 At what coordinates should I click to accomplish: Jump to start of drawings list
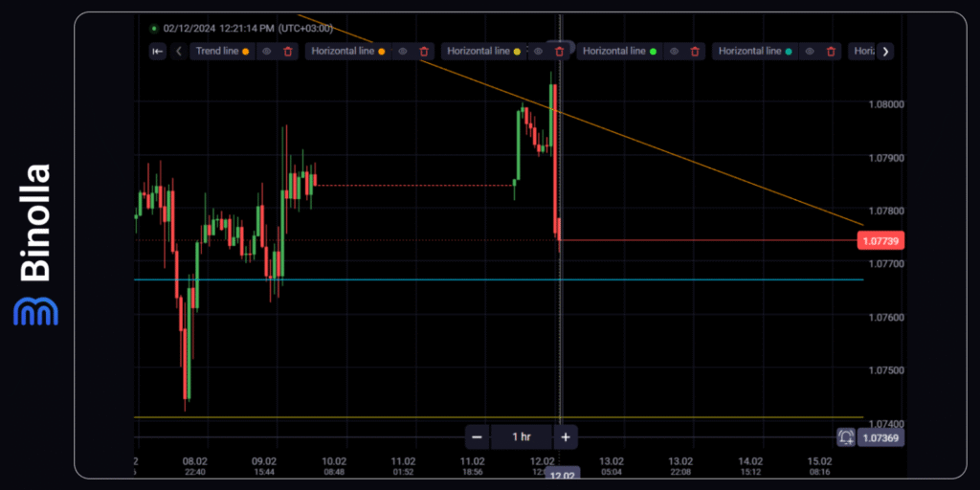pos(157,52)
